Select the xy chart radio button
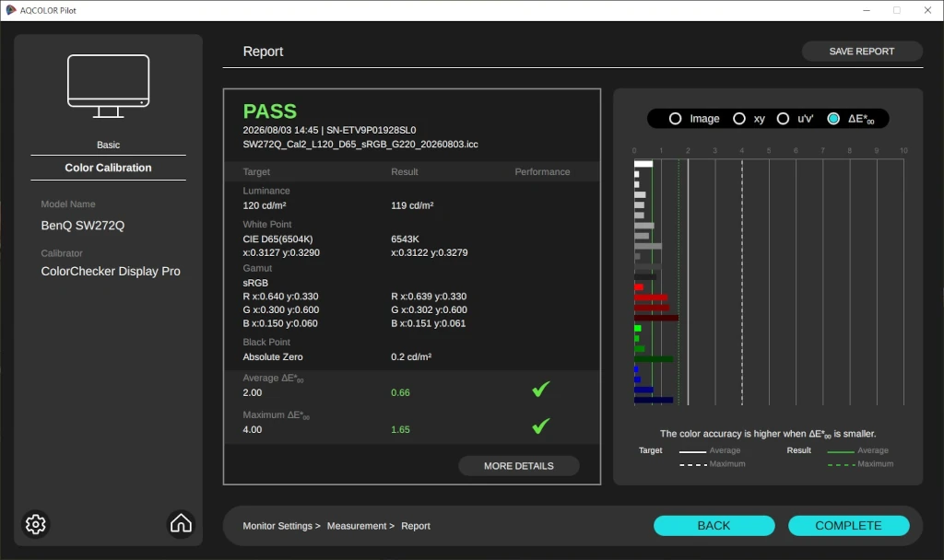The image size is (944, 560). [739, 119]
